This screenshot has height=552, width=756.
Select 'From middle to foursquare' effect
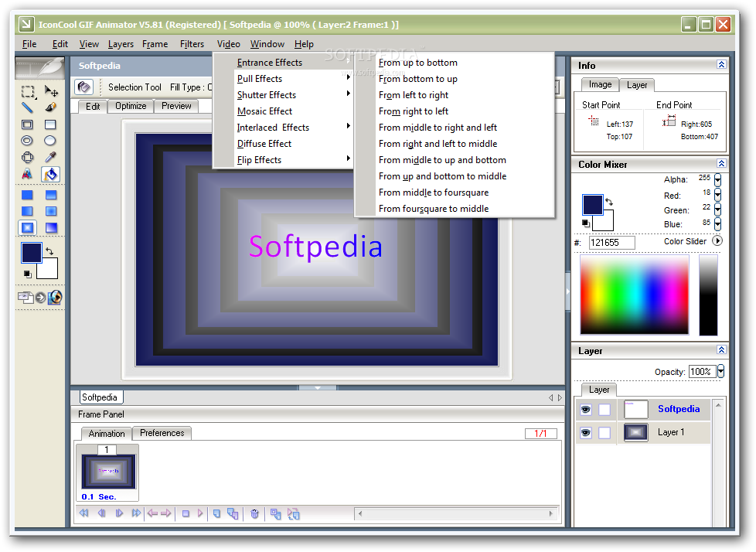pyautogui.click(x=455, y=193)
